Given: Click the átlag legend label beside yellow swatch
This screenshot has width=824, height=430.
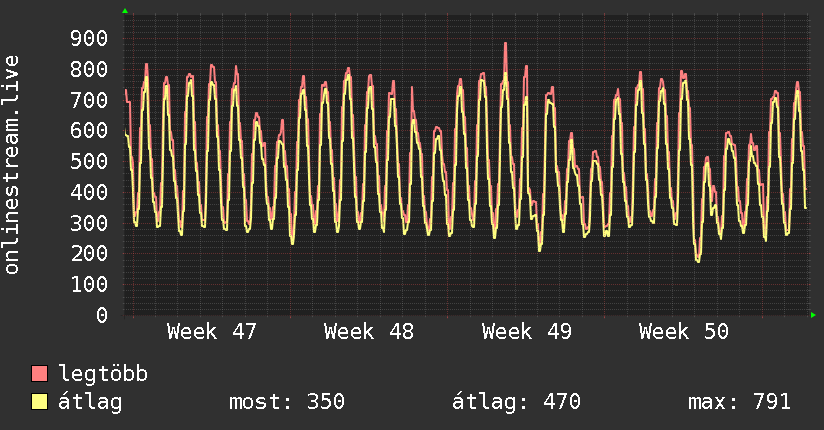Looking at the screenshot, I should 90,402.
